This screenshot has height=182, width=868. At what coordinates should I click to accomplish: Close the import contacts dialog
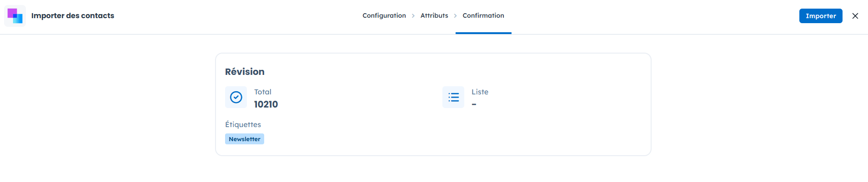pyautogui.click(x=855, y=16)
